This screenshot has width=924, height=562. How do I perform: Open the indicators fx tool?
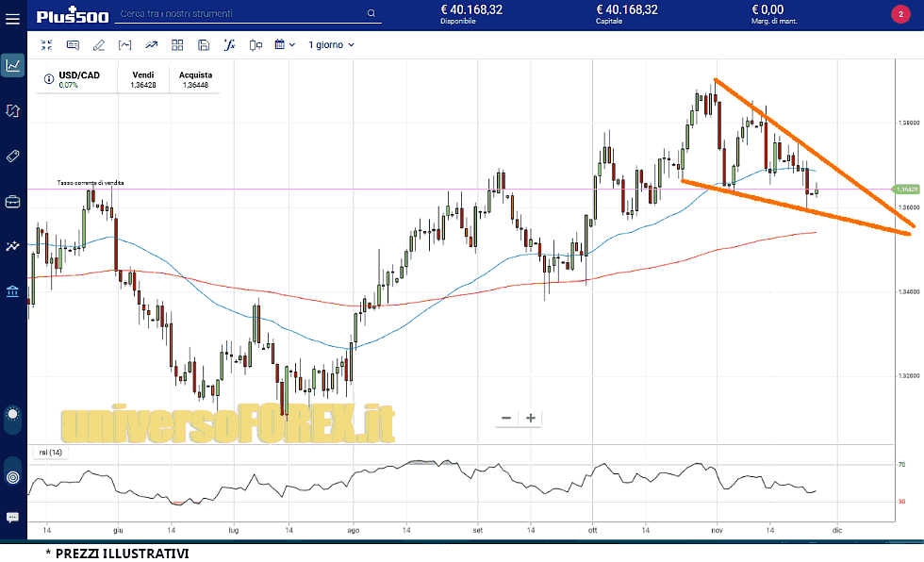(x=229, y=44)
